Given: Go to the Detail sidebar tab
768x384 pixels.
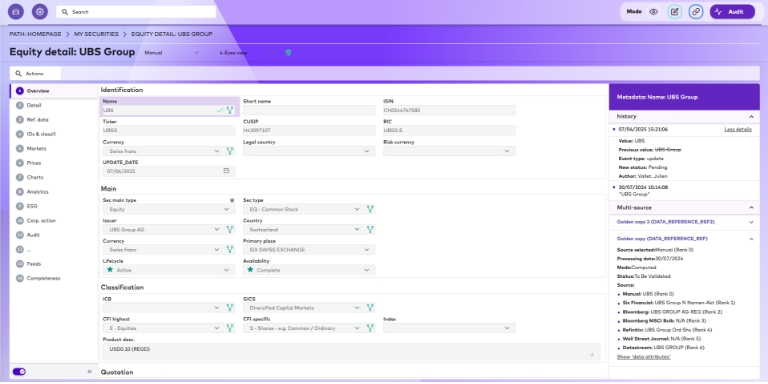Looking at the screenshot, I should tap(54, 105).
